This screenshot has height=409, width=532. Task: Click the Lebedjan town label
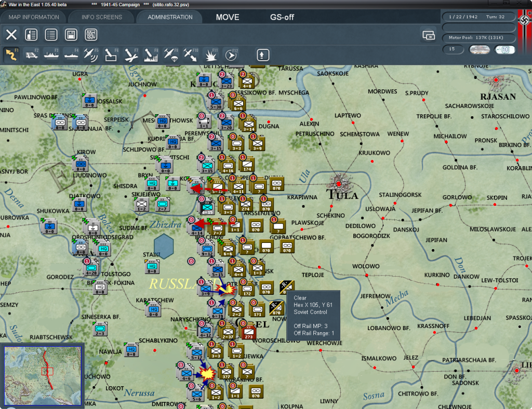point(477,318)
